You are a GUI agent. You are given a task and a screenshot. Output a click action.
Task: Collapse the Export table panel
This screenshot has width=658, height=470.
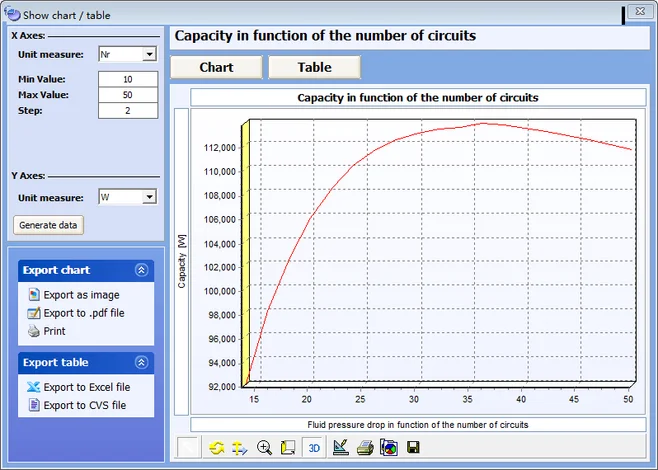142,362
